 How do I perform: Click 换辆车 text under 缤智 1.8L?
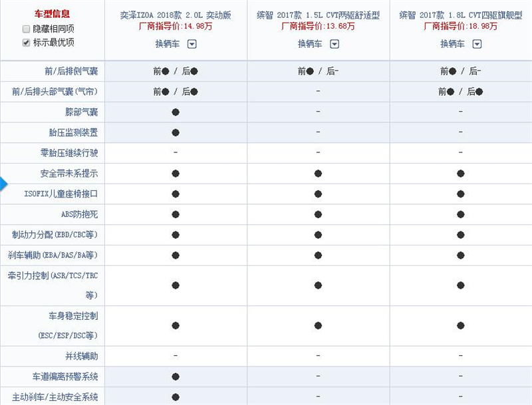(x=453, y=44)
